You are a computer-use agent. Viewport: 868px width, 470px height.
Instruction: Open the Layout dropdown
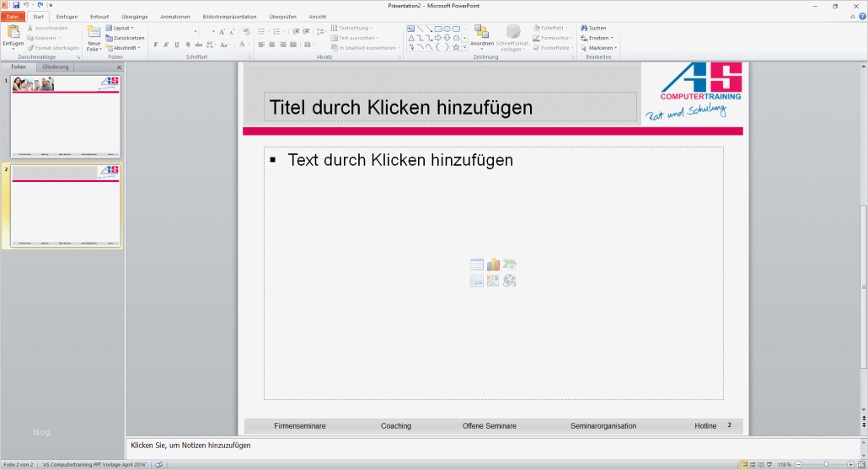coord(120,29)
